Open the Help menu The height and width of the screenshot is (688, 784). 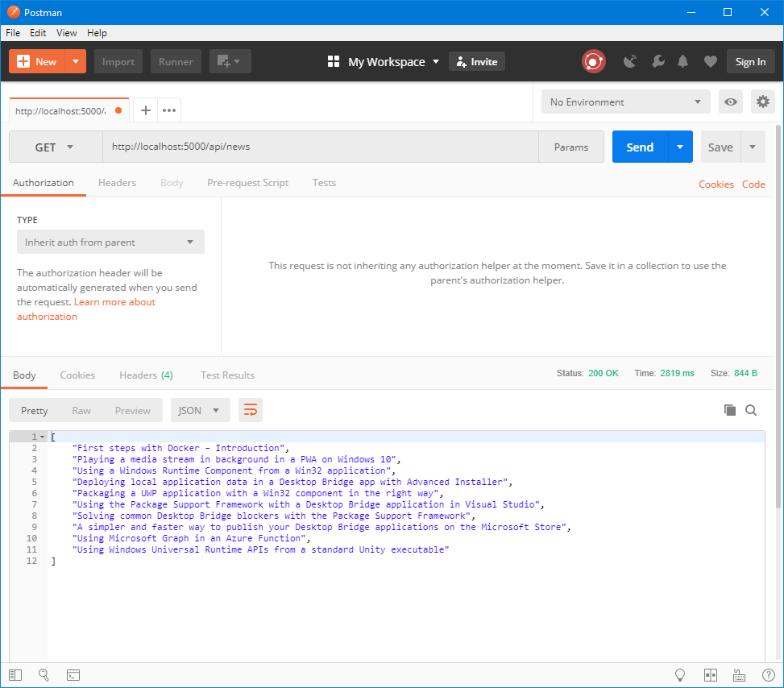(x=97, y=33)
